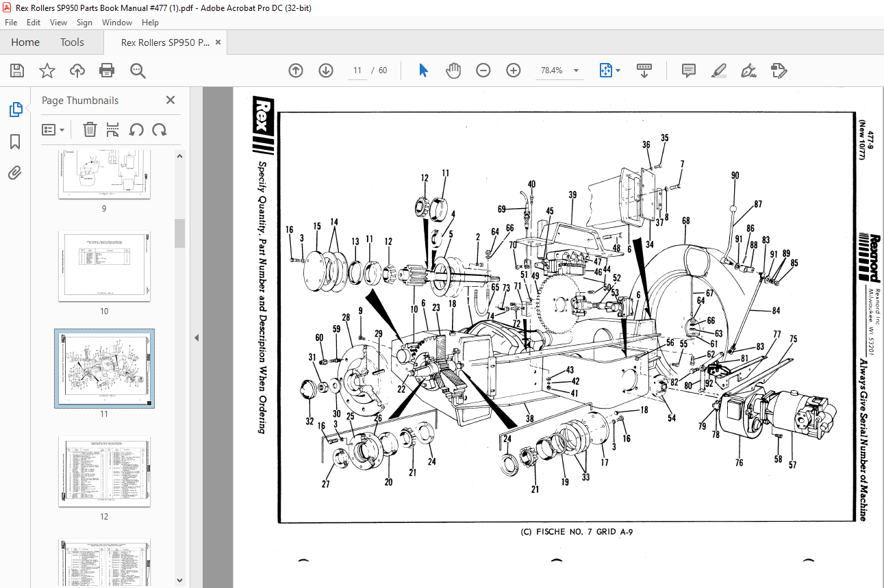Screen dimensions: 884x588
Task: Open the Attachments paperclip panel
Action: coord(15,173)
